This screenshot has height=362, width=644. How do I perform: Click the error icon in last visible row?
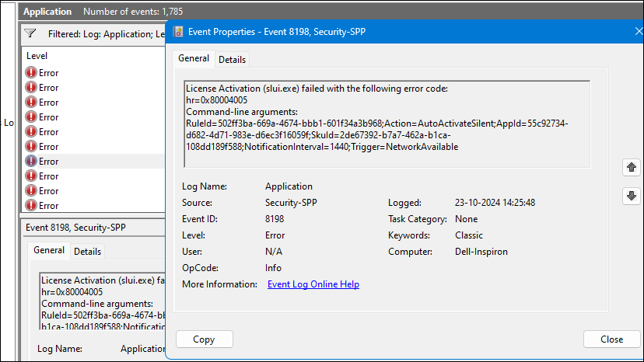tap(31, 206)
